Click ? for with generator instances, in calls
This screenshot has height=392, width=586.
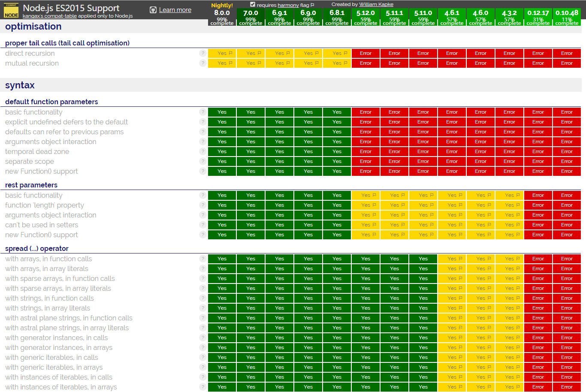(202, 338)
